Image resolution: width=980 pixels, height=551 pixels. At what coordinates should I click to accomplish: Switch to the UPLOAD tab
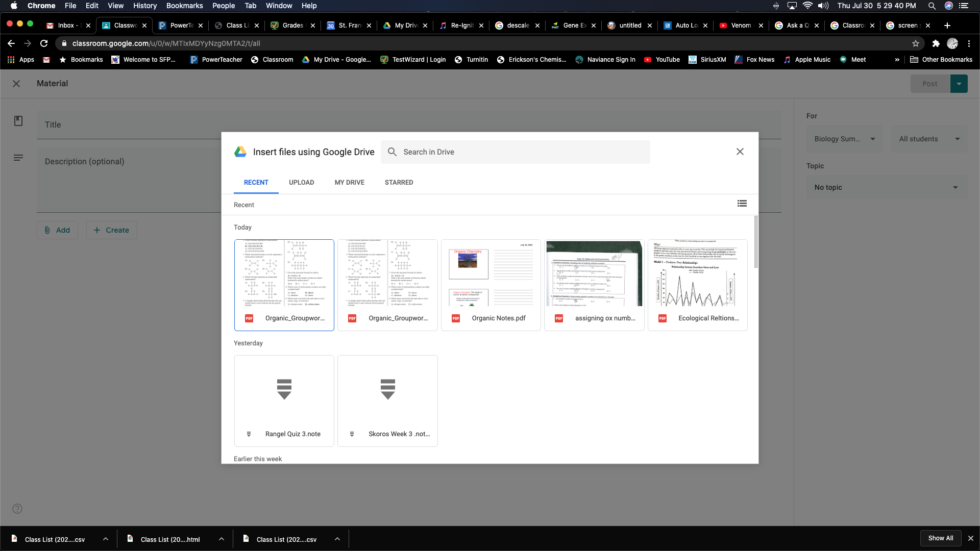coord(301,182)
